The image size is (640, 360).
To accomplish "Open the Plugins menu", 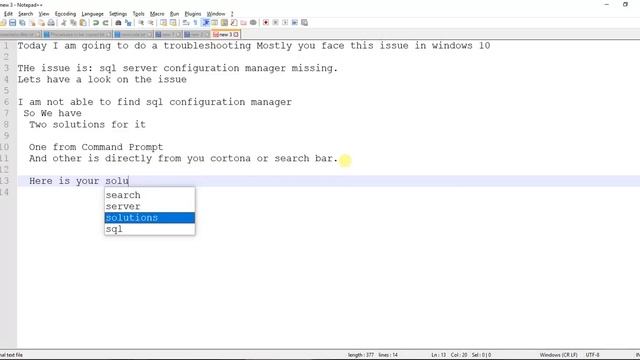I will pyautogui.click(x=193, y=14).
